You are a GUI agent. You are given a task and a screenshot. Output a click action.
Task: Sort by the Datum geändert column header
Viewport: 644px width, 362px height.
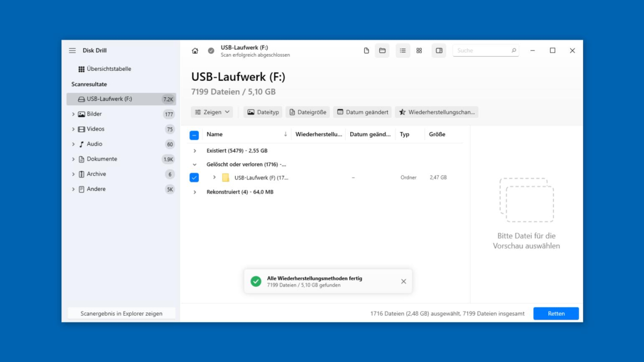tap(370, 134)
